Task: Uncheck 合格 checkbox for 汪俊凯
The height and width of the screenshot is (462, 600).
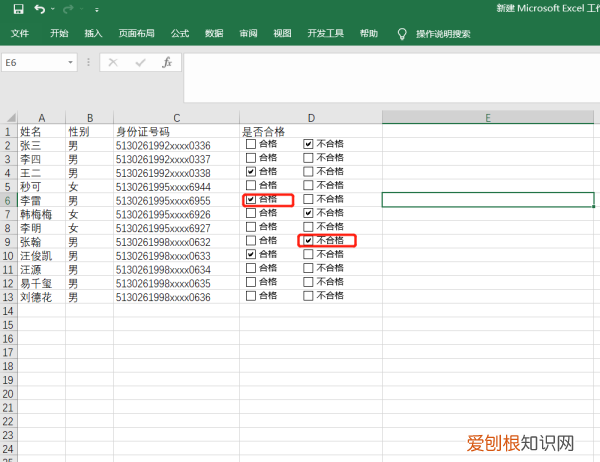Action: coord(251,254)
